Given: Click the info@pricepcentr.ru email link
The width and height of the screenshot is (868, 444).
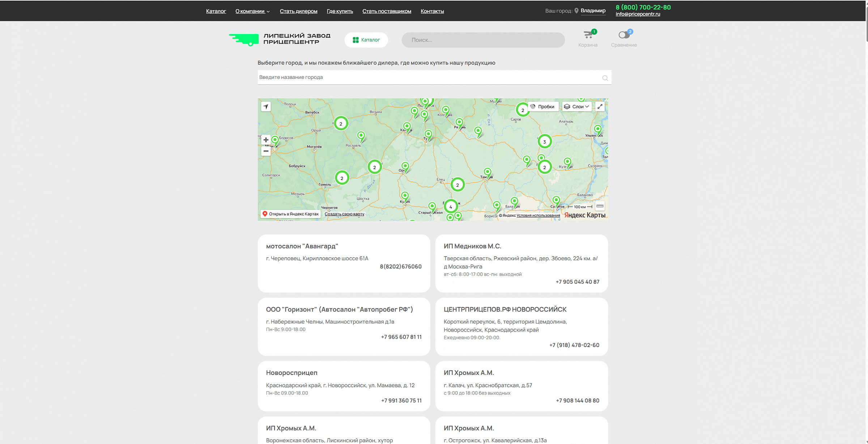Looking at the screenshot, I should click(x=638, y=14).
